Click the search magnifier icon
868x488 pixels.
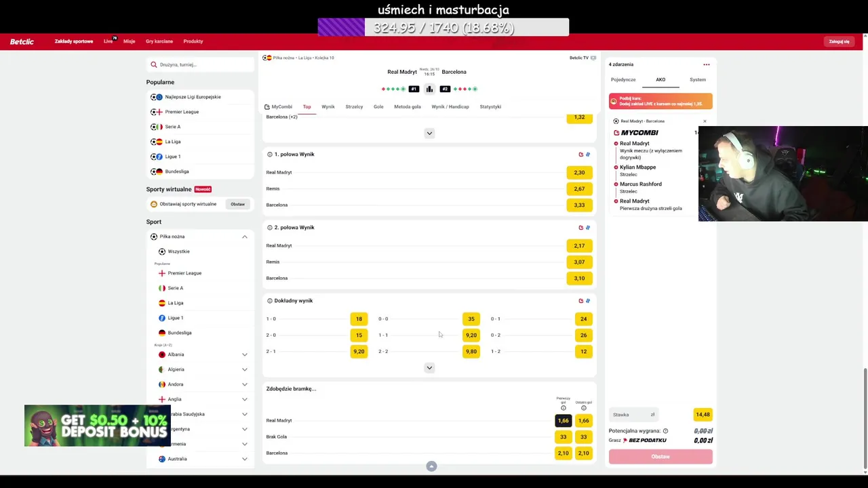[154, 64]
